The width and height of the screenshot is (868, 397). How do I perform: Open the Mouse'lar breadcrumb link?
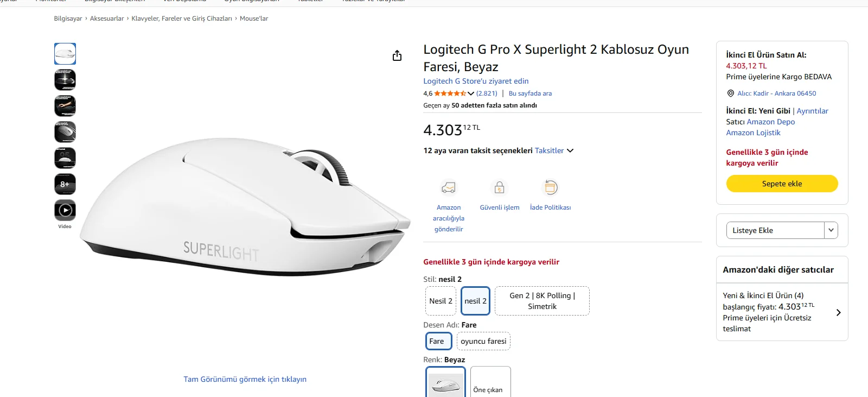coord(254,18)
